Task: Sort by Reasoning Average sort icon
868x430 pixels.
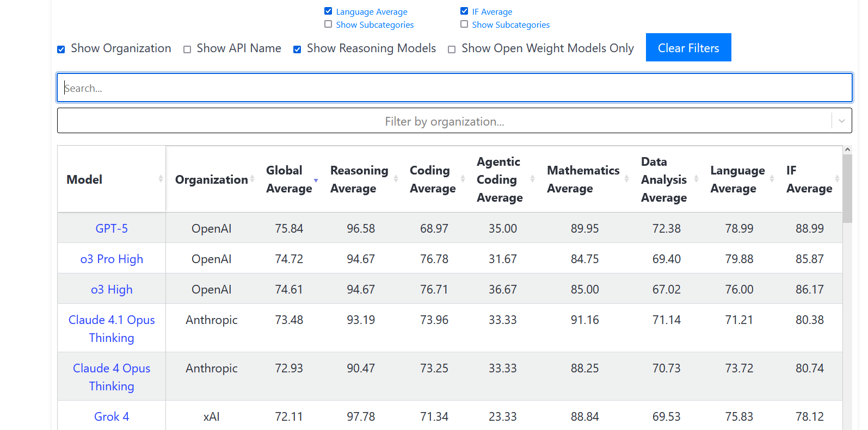Action: point(396,179)
